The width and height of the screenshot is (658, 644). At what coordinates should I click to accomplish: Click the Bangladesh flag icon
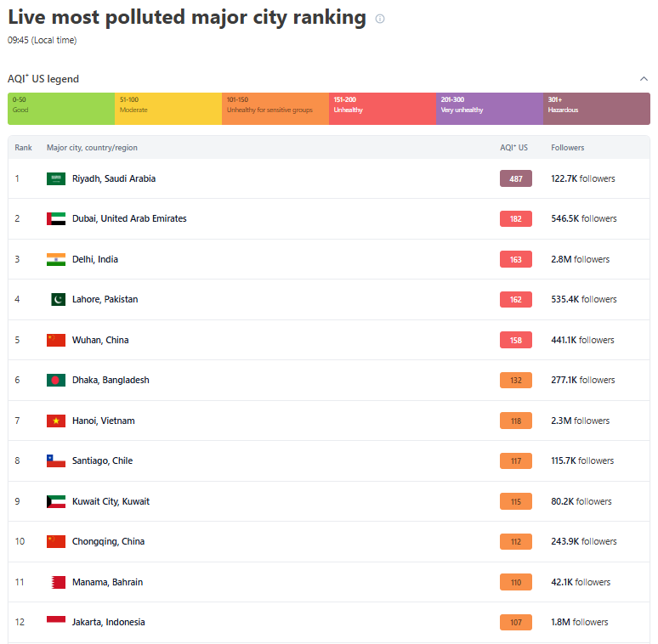(56, 380)
